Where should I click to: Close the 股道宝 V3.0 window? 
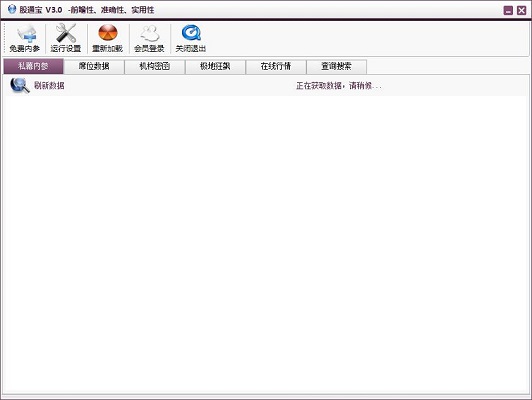point(521,11)
